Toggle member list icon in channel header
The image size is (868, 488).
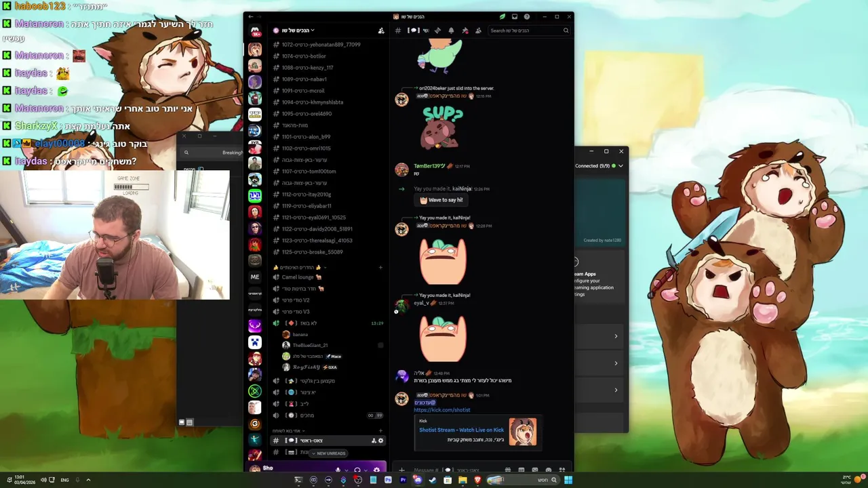click(x=478, y=30)
